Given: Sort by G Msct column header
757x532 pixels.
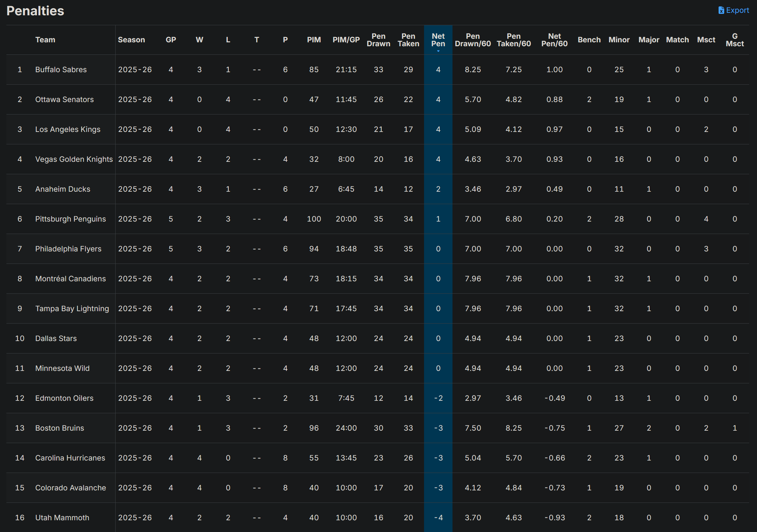Looking at the screenshot, I should (x=735, y=40).
